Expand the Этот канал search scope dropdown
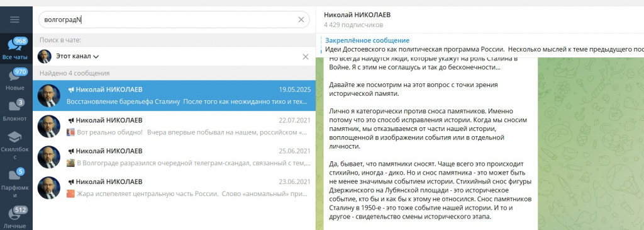 [x=77, y=56]
